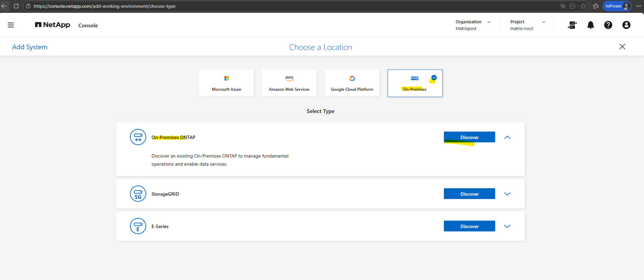Open the agents/connectors server icon
The height and width of the screenshot is (280, 644).
click(572, 25)
